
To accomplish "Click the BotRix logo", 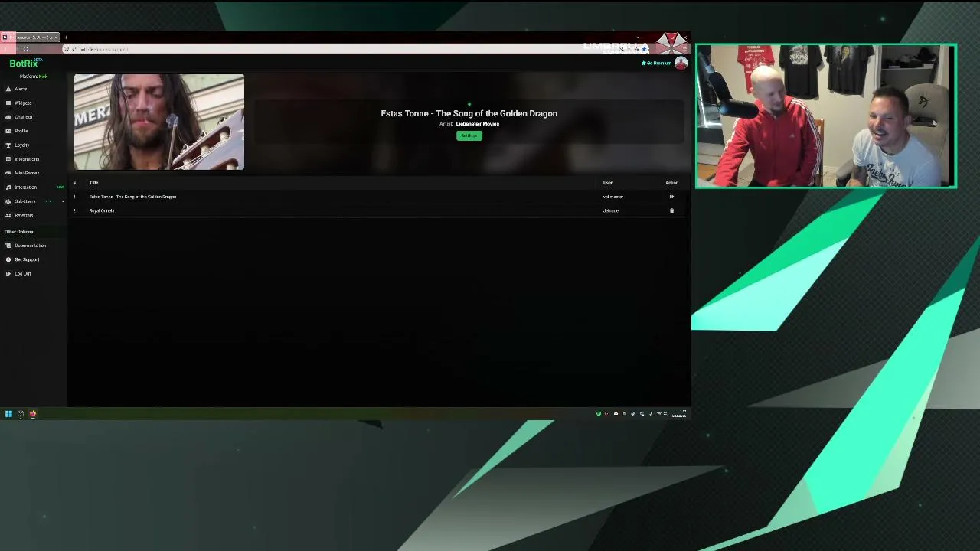I will pyautogui.click(x=25, y=63).
